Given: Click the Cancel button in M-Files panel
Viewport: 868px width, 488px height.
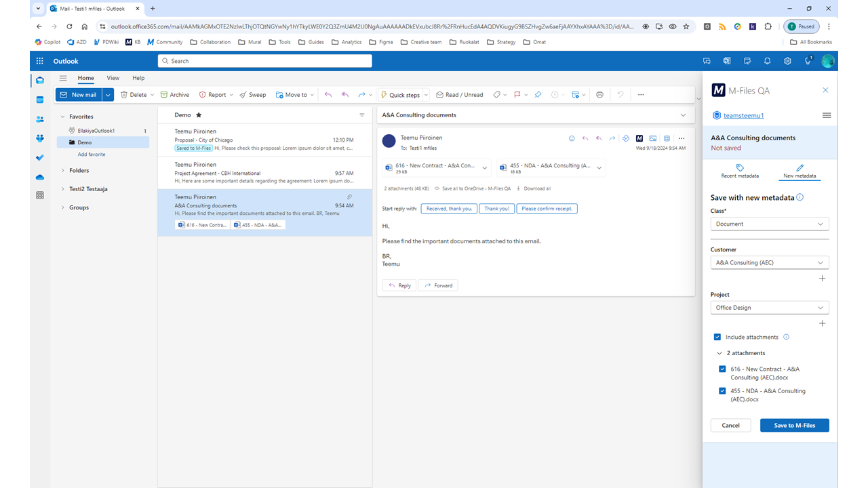Looking at the screenshot, I should click(730, 425).
